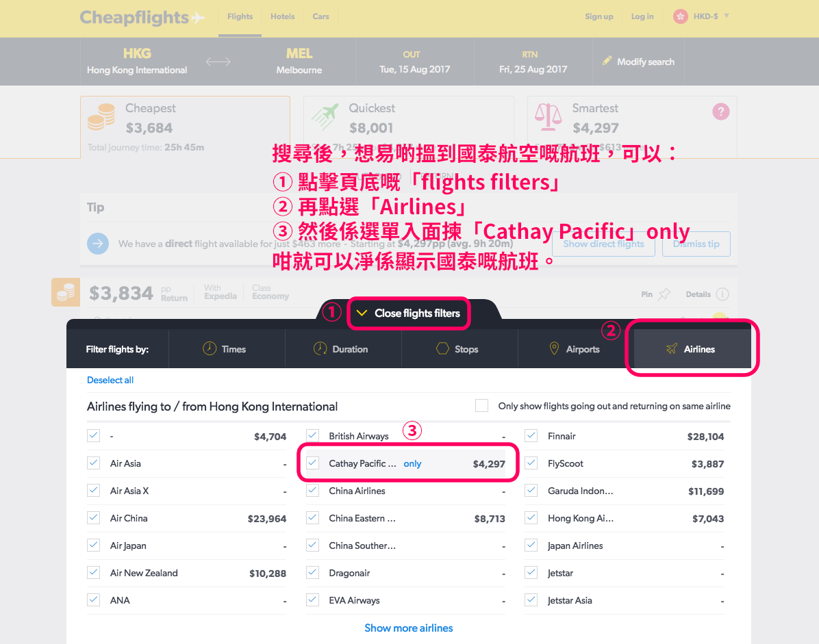Click the Hong Kong flag currency icon
This screenshot has width=819, height=644.
680,16
